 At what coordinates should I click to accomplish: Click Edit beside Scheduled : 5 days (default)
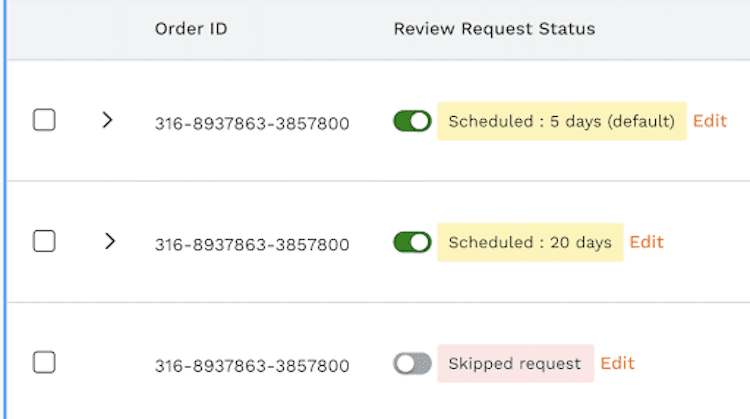[710, 121]
